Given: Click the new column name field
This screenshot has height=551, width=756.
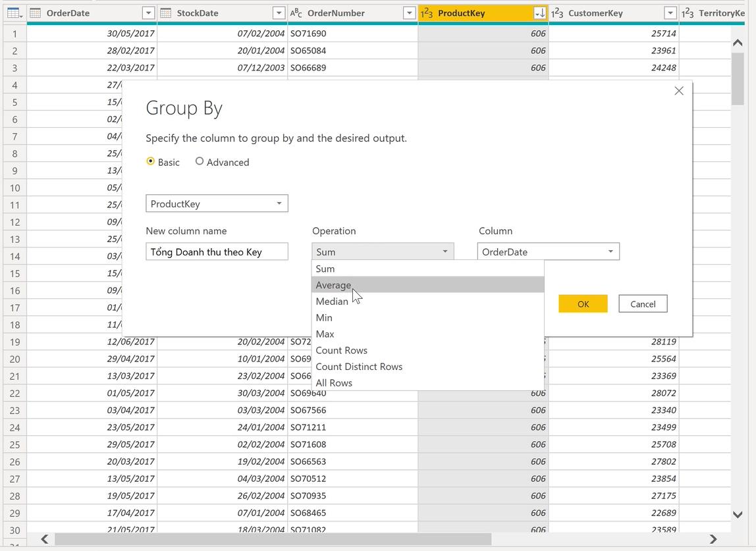Looking at the screenshot, I should [x=217, y=251].
